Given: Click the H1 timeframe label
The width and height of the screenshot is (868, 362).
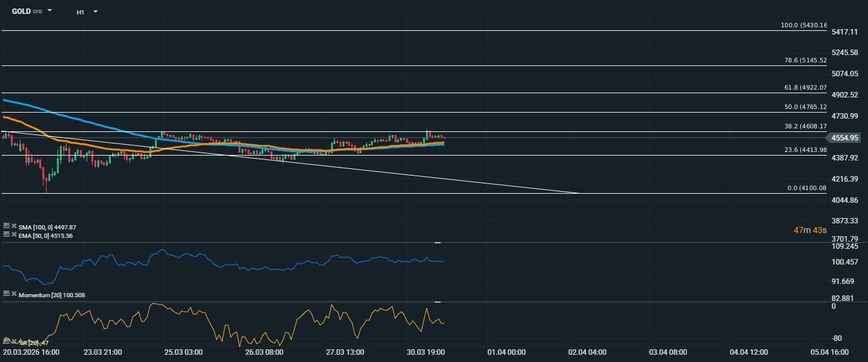Looking at the screenshot, I should click(81, 12).
